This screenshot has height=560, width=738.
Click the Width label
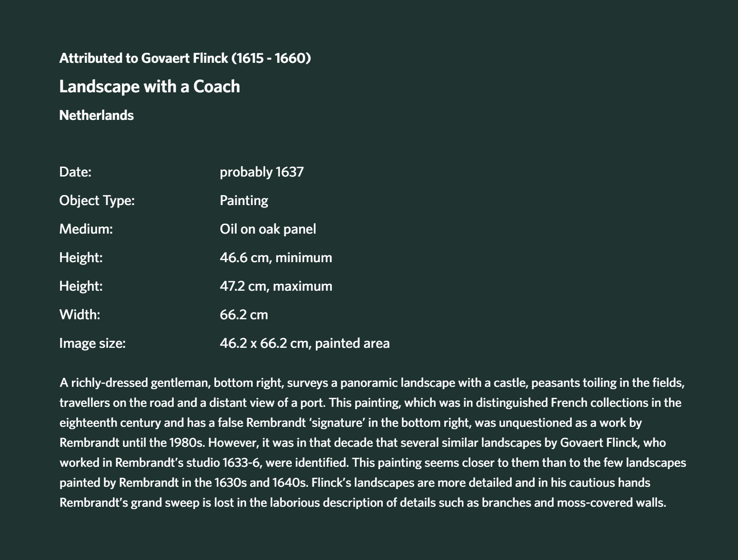(x=80, y=314)
